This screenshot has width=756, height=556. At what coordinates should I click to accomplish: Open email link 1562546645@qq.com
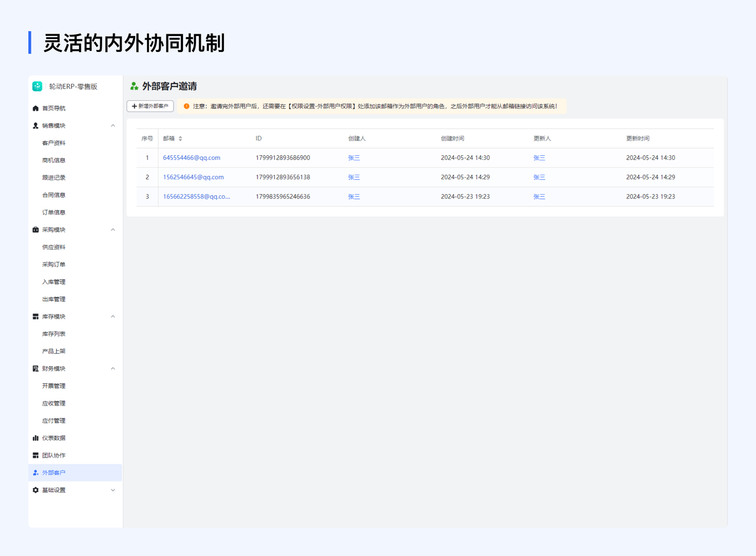pos(193,177)
